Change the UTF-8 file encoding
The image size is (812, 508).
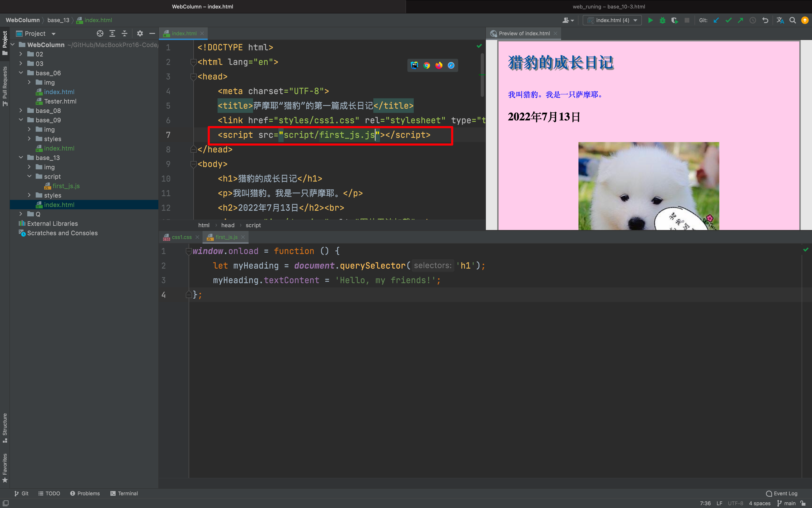click(x=735, y=503)
